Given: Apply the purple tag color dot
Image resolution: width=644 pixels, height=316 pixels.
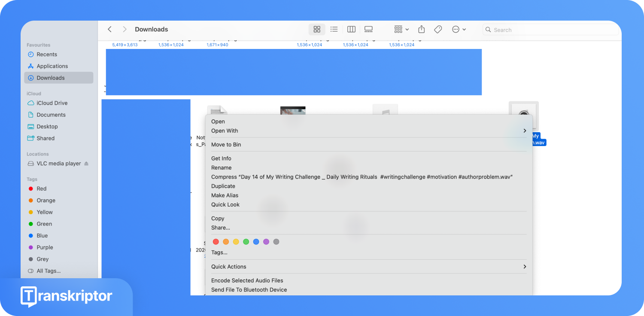Looking at the screenshot, I should (x=266, y=242).
